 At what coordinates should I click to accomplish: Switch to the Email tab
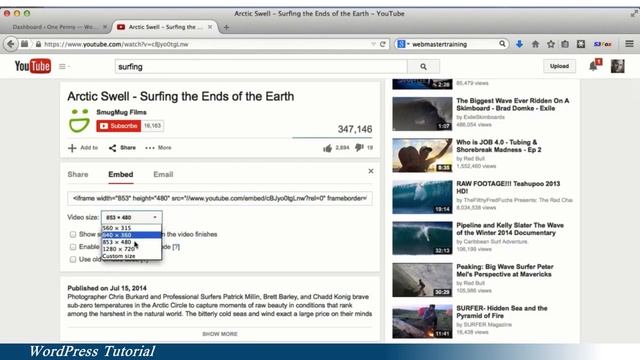click(x=163, y=174)
